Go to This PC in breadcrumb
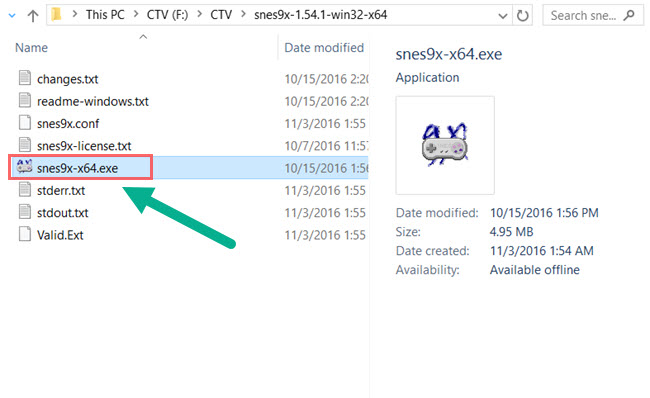This screenshot has width=650, height=398. (x=105, y=15)
